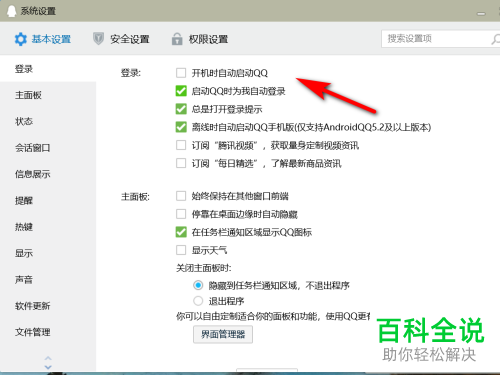The image size is (500, 375).
Task: Switch to the 权限设置 tab
Action: (x=200, y=39)
